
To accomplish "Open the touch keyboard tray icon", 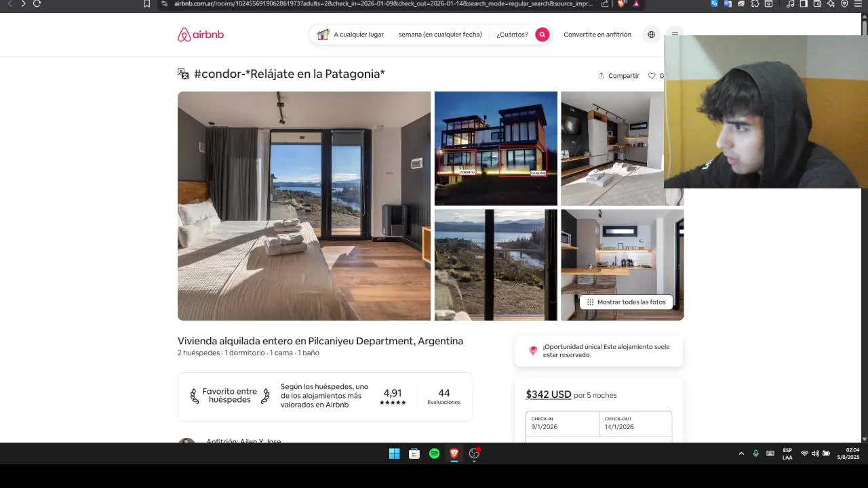I will (770, 453).
